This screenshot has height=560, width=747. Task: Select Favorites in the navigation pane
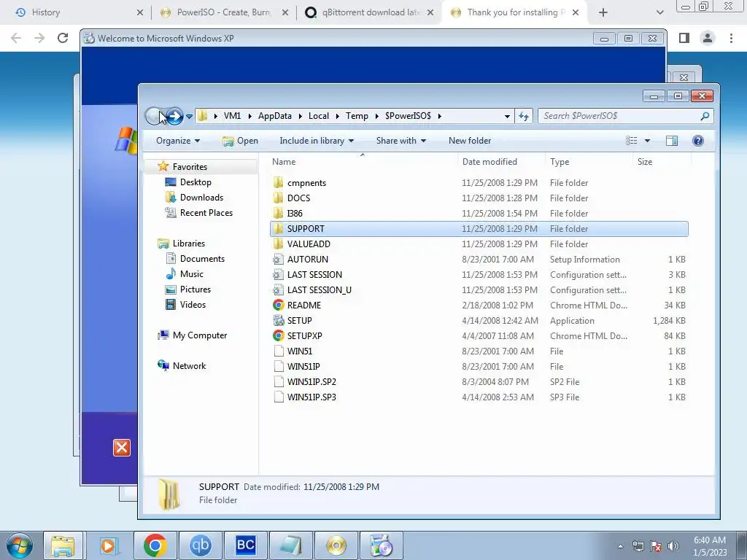(190, 167)
